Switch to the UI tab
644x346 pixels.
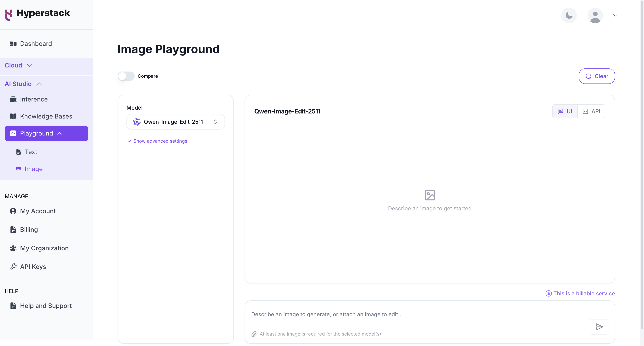click(x=565, y=111)
